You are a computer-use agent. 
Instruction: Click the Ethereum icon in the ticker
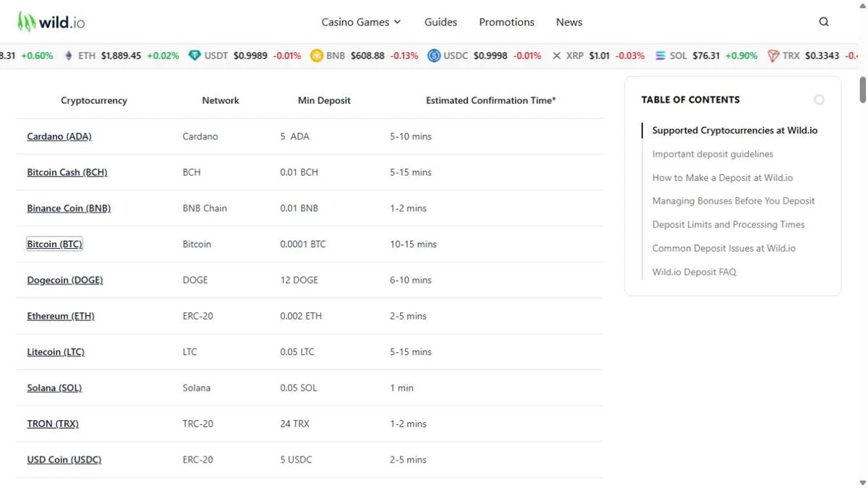69,56
